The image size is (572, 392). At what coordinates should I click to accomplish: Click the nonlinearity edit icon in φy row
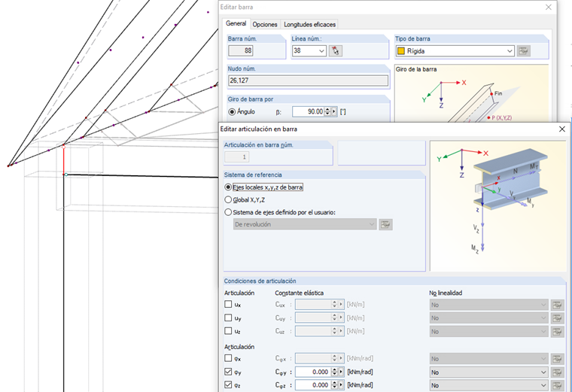(x=557, y=372)
